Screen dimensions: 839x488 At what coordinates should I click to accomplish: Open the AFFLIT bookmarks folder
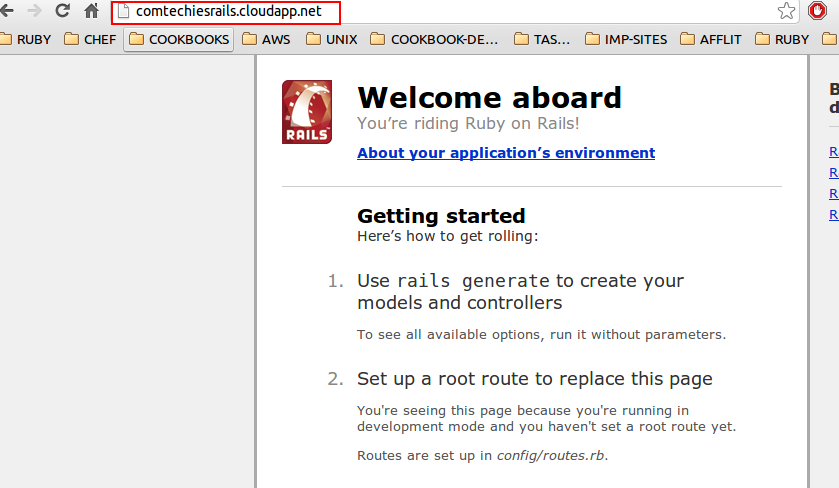click(x=711, y=40)
